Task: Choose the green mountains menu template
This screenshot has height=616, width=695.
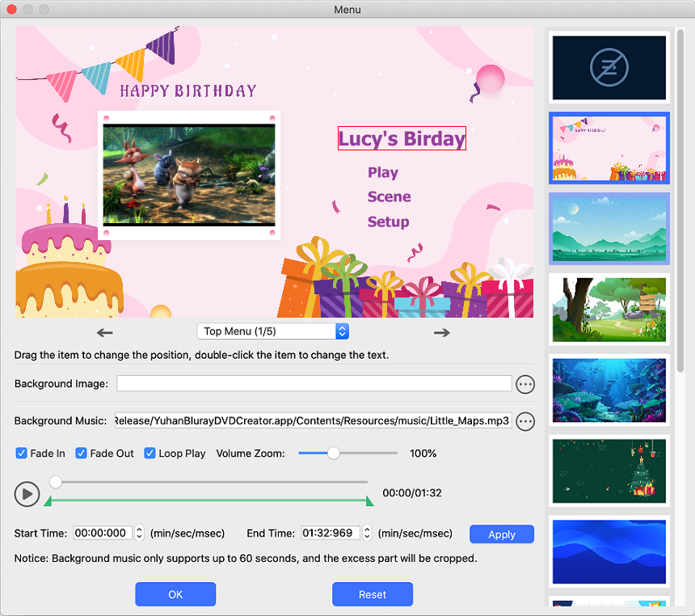Action: [x=609, y=229]
